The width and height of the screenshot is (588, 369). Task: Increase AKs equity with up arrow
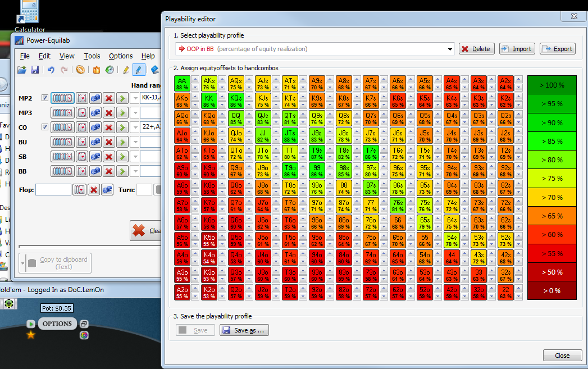(222, 79)
